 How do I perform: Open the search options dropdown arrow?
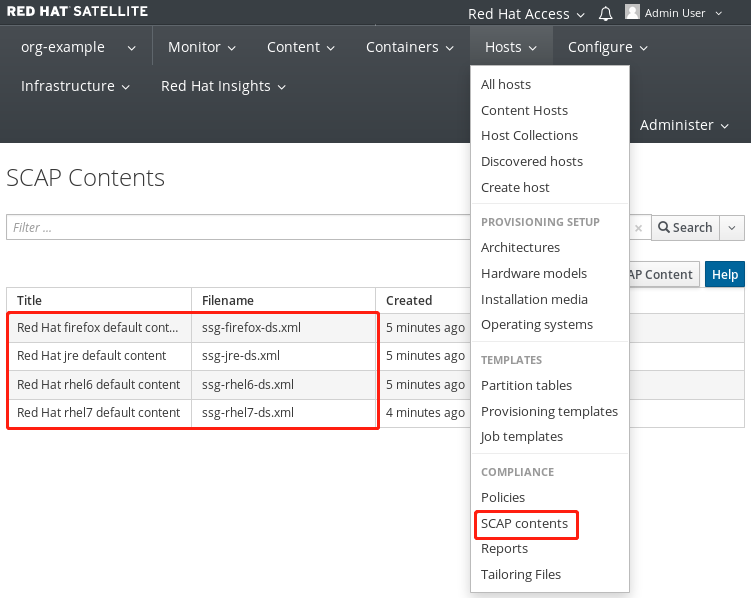(733, 228)
